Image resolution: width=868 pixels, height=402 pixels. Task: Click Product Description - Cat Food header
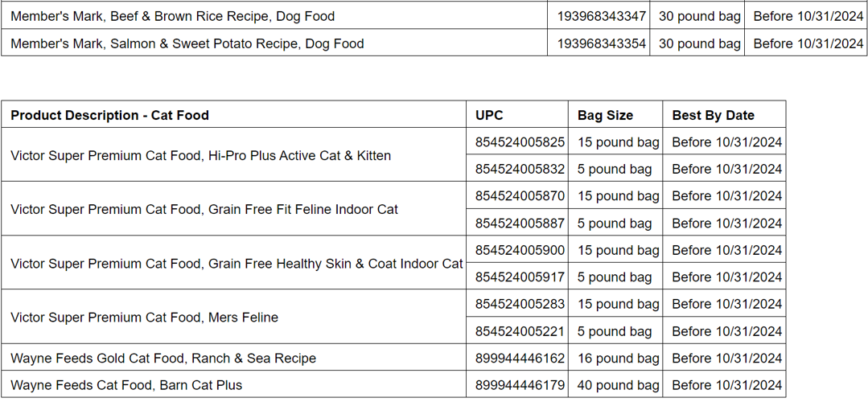point(109,115)
